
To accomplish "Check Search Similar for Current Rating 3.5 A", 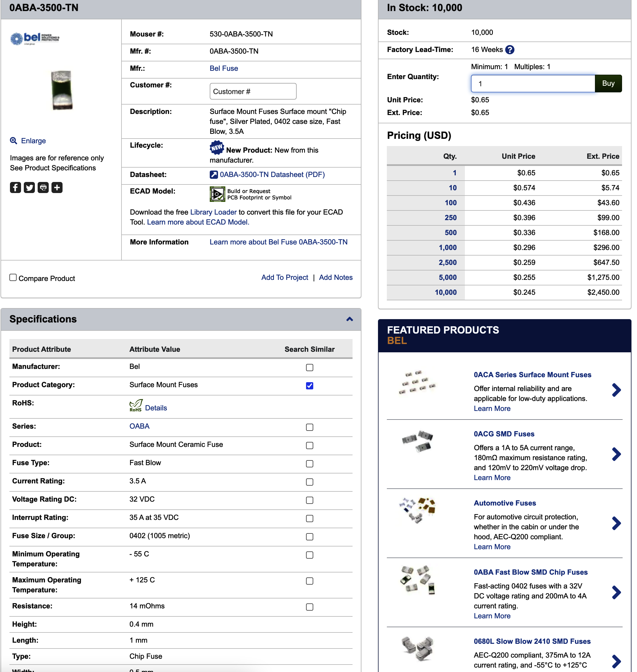I will 310,482.
